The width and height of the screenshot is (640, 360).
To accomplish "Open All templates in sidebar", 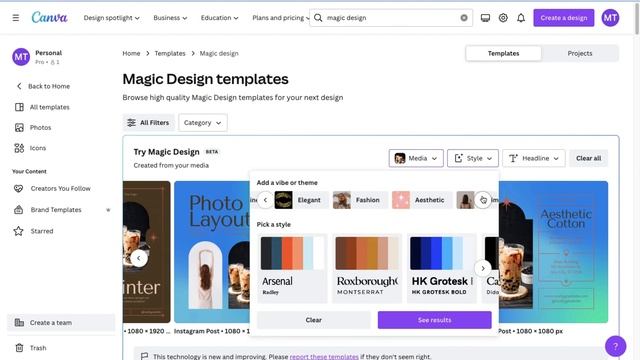I will (42, 107).
